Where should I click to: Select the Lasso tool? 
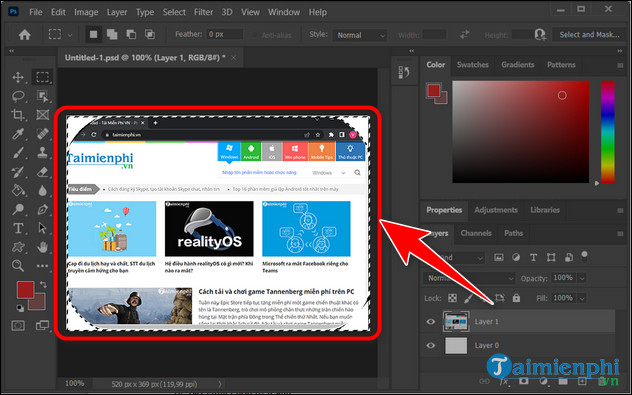(x=18, y=96)
